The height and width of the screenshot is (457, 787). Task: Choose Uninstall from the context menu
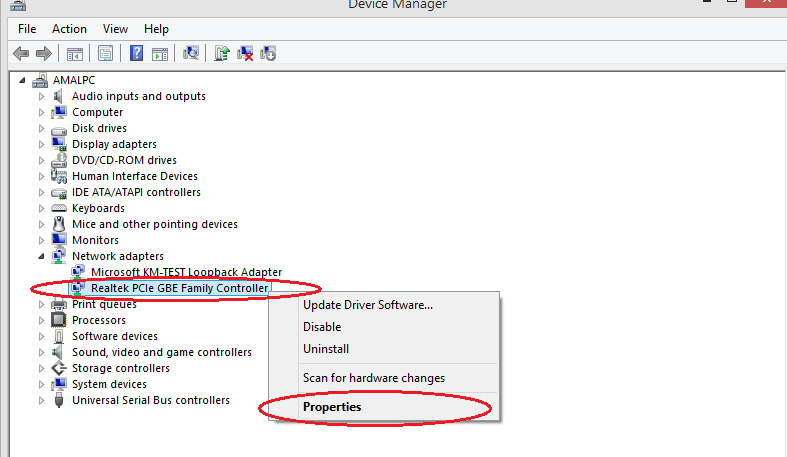[383, 349]
